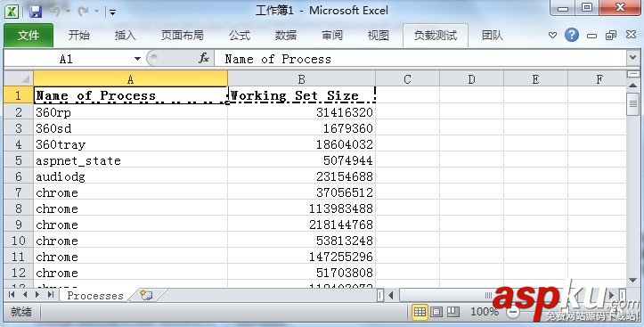Open the Redo history dropdown arrow
The width and height of the screenshot is (644, 327).
click(x=96, y=12)
